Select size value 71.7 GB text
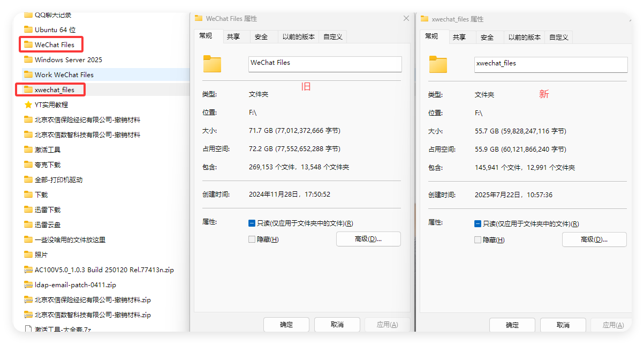644x344 pixels. click(x=295, y=131)
